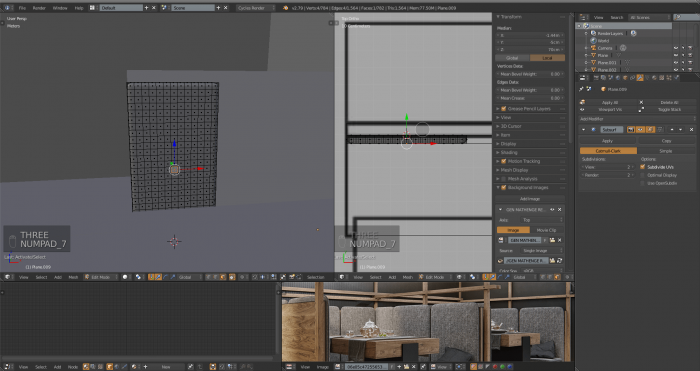Screen dimensions: 700x371
Task: Click the viewport shading sphere icon
Action: click(x=125, y=277)
